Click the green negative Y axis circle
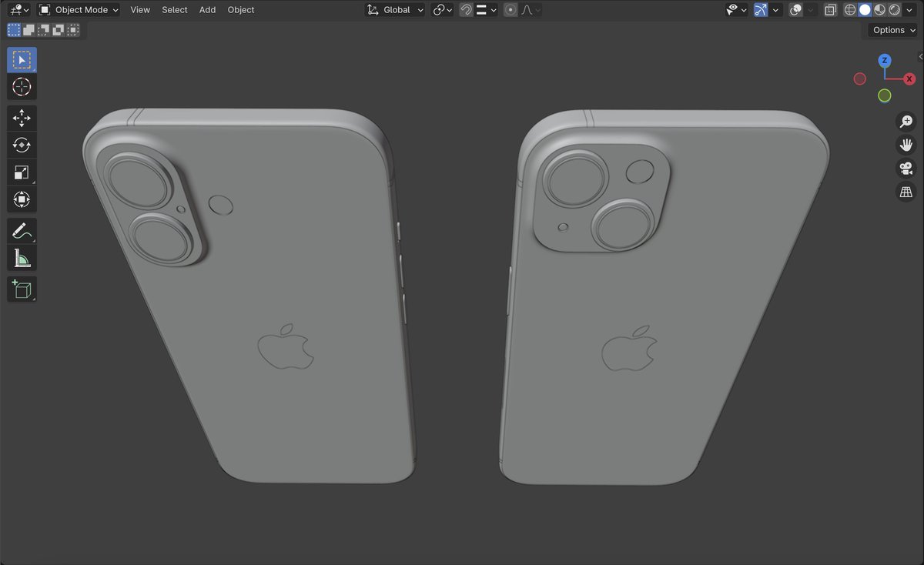Screen dimensions: 924x565 point(885,95)
